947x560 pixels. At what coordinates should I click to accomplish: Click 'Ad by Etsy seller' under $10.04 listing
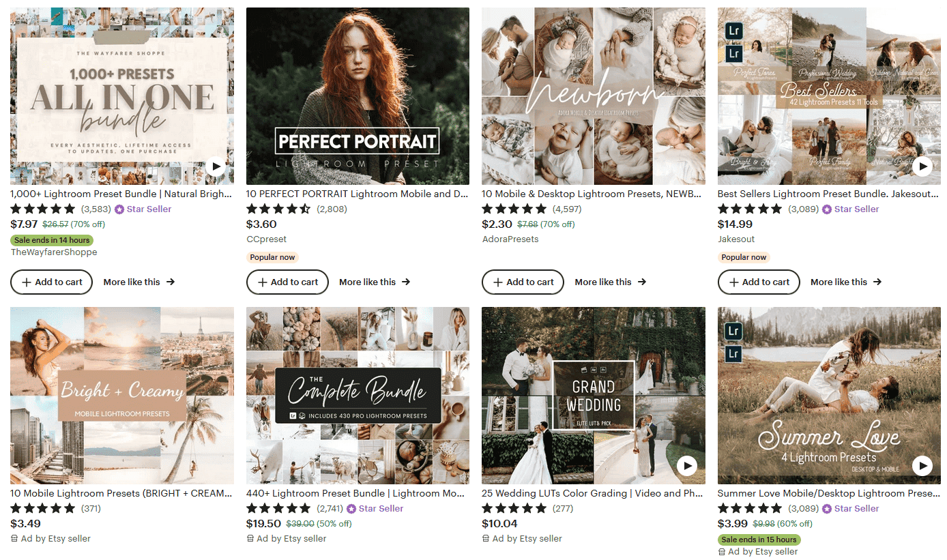click(522, 538)
